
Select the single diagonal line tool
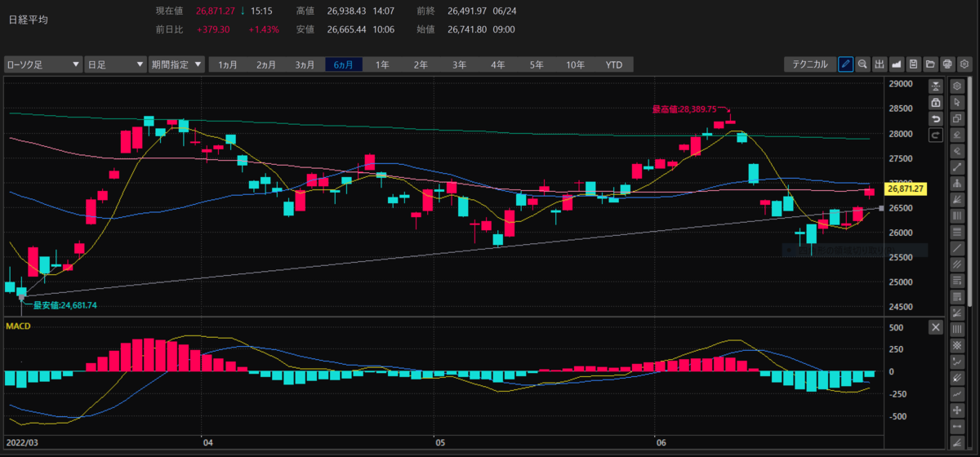tap(957, 248)
